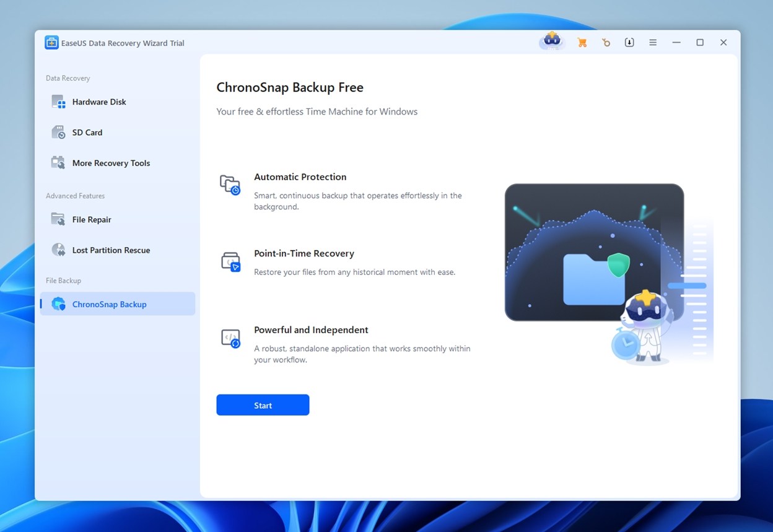
Task: Click 'Restore your files from any historical moment' text
Action: (354, 272)
